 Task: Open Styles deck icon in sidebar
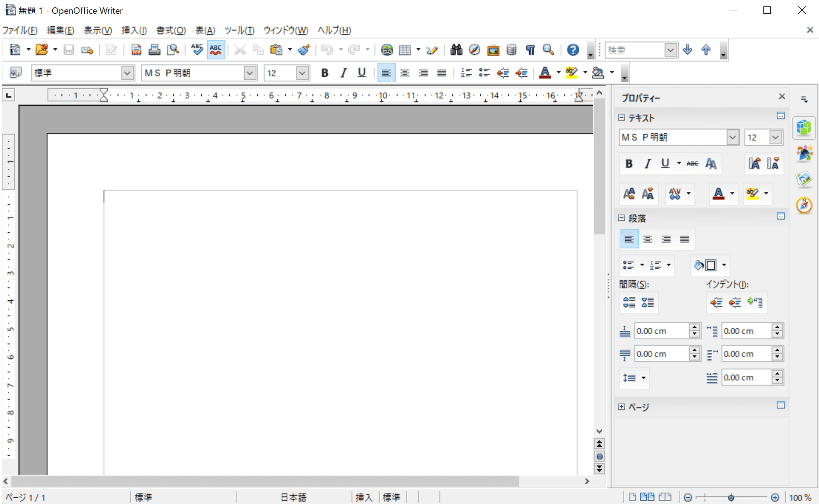(804, 154)
